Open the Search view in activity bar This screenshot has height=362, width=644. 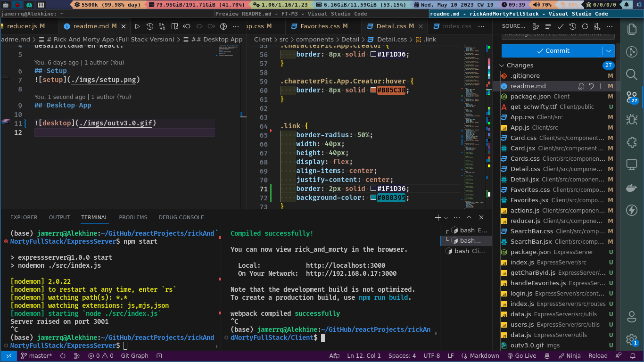point(632,74)
